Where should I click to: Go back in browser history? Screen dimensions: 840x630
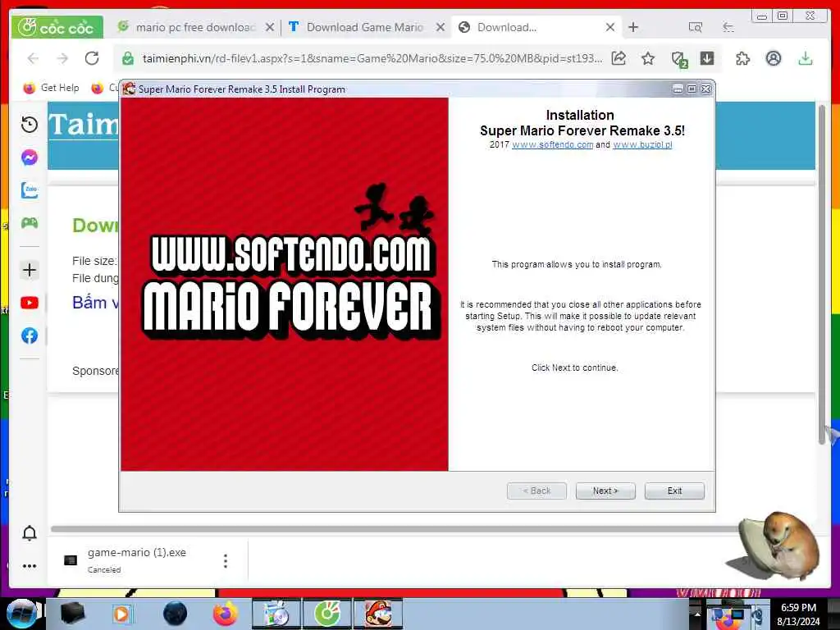(33, 58)
